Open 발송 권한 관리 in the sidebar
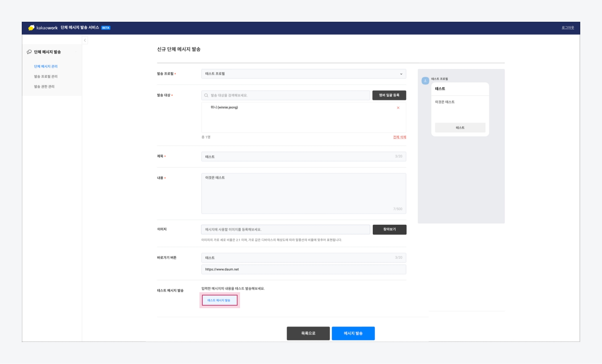 (x=44, y=87)
